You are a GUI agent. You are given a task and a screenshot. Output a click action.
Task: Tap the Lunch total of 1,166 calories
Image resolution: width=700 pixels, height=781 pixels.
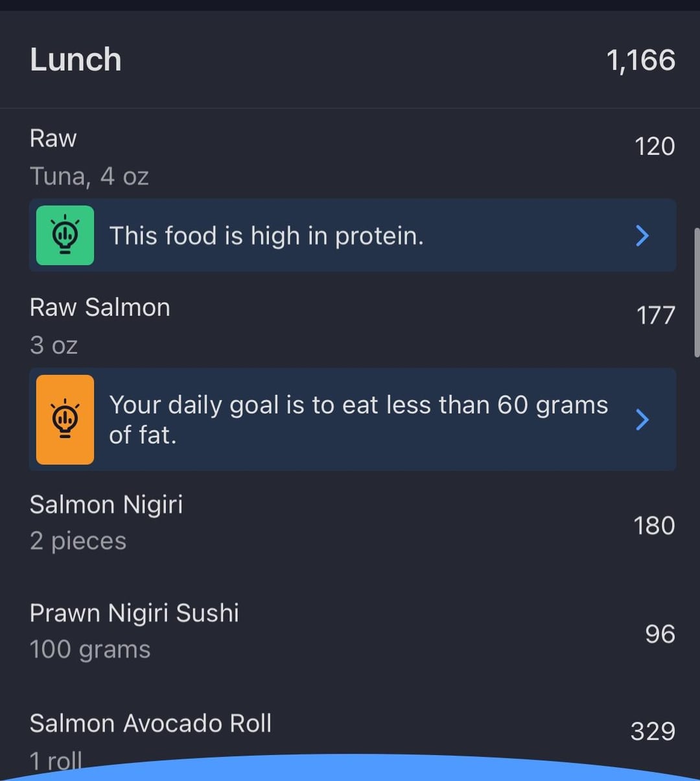tap(640, 60)
